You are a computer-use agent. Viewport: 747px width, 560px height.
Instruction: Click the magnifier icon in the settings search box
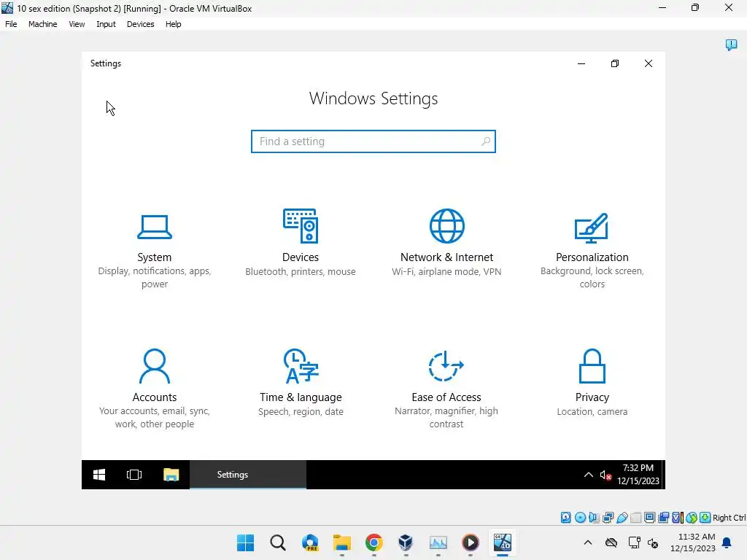click(x=485, y=141)
